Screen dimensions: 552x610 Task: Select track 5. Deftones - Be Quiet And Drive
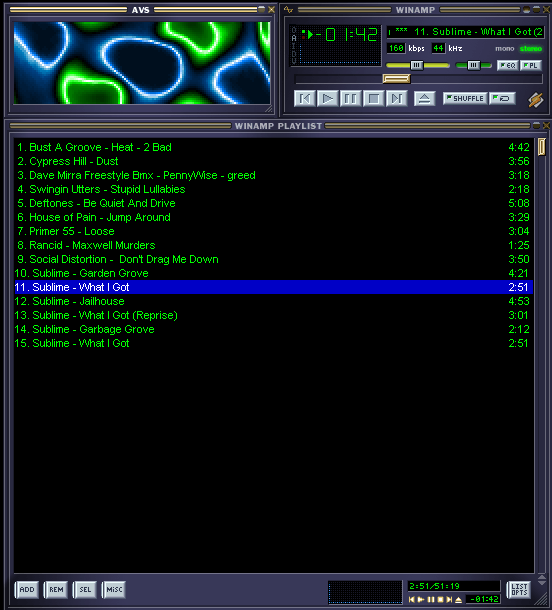click(x=273, y=203)
